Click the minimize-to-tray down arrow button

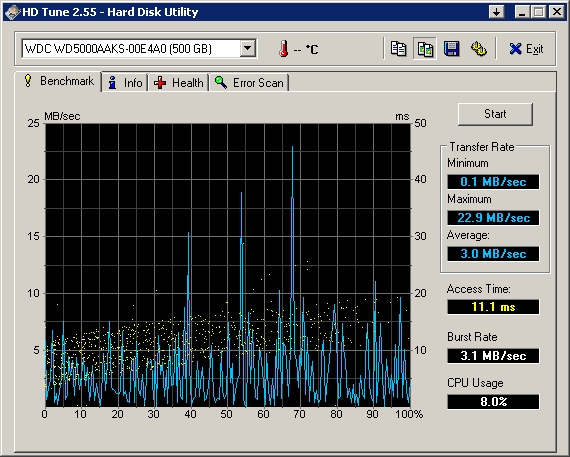click(496, 12)
